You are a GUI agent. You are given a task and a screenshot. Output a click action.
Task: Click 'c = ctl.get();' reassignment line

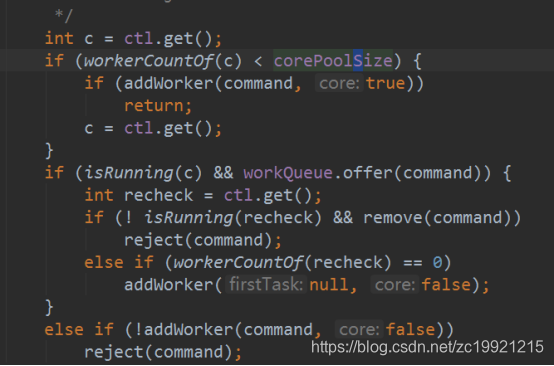pyautogui.click(x=153, y=128)
